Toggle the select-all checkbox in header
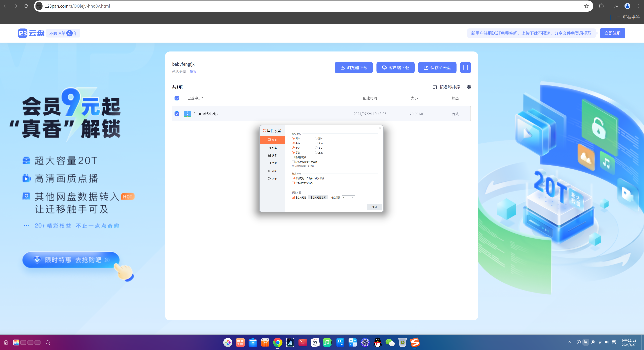The height and width of the screenshot is (350, 644). (x=177, y=98)
